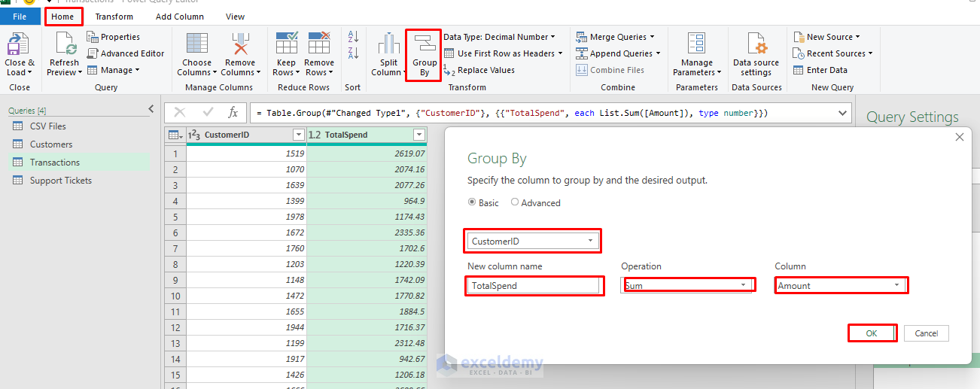
Task: Click the CustomerID data type icon
Action: tap(193, 135)
